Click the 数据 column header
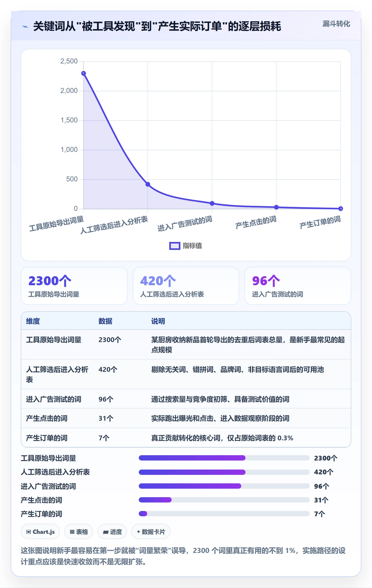Image resolution: width=372 pixels, height=588 pixels. [105, 321]
